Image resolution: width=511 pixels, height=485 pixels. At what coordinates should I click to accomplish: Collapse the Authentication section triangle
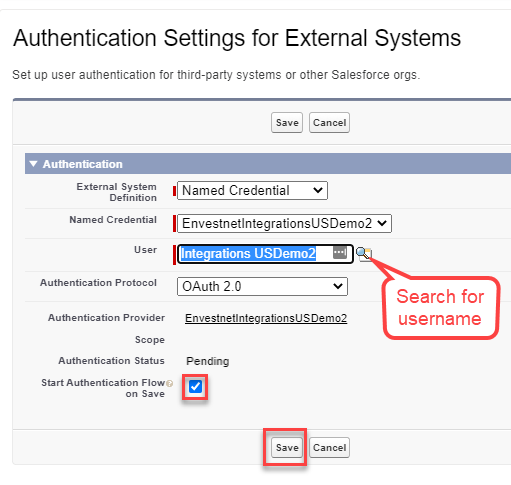pyautogui.click(x=33, y=164)
